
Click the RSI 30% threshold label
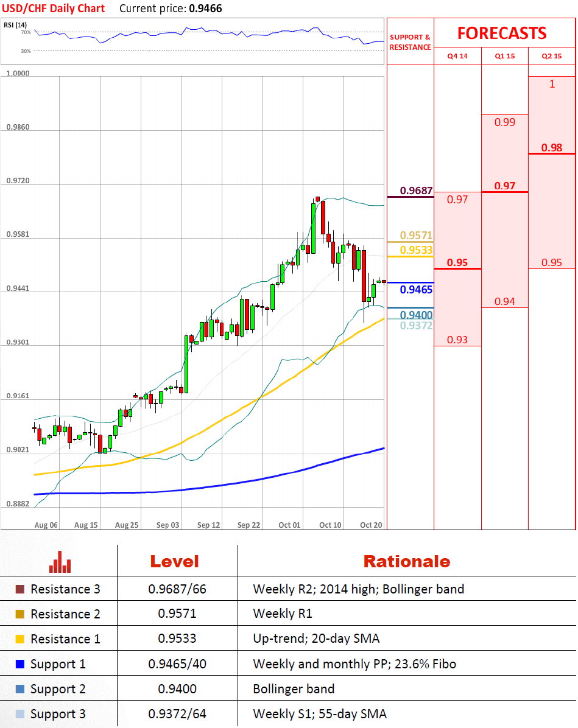click(x=26, y=51)
